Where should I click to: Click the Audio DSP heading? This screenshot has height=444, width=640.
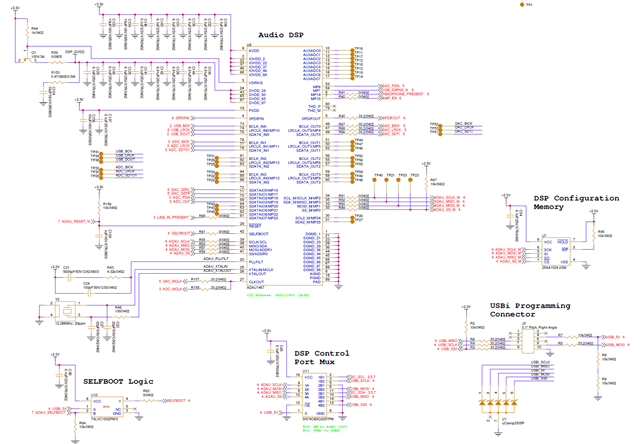[281, 35]
